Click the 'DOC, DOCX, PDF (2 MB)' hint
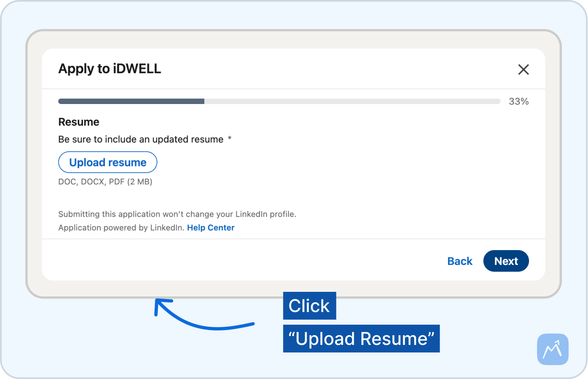Viewport: 588px width, 379px height. [x=105, y=181]
